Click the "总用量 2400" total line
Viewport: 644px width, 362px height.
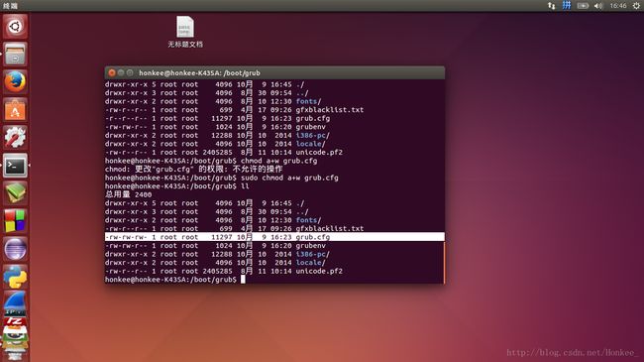click(128, 194)
